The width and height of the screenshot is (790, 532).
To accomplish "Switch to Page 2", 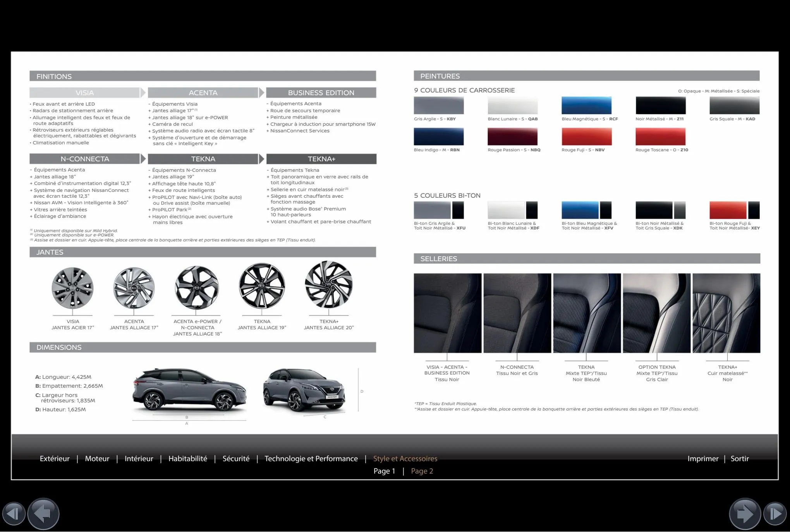I will [422, 471].
